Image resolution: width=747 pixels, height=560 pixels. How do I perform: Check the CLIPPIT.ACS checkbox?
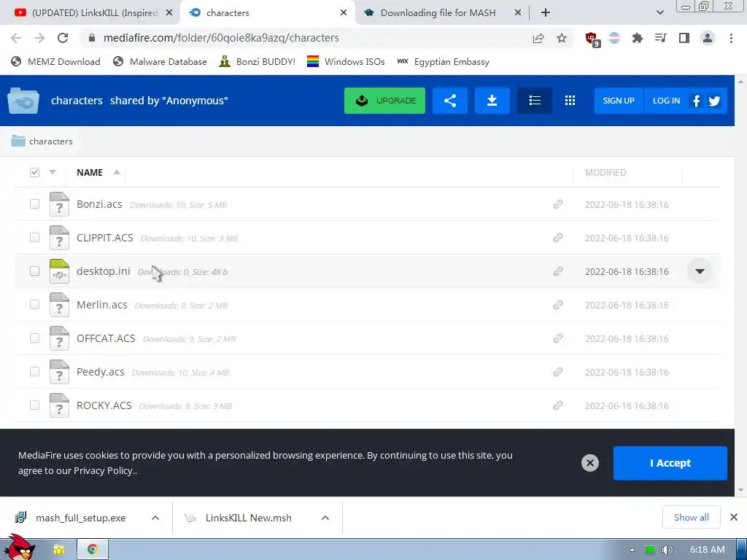(x=34, y=237)
